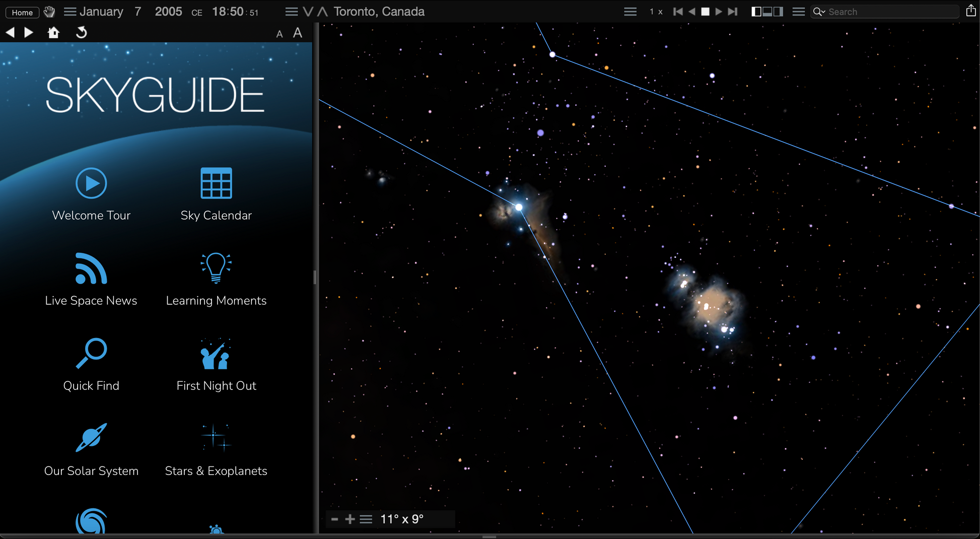Open the Sky Calendar grid icon
This screenshot has height=539, width=980.
tap(216, 183)
